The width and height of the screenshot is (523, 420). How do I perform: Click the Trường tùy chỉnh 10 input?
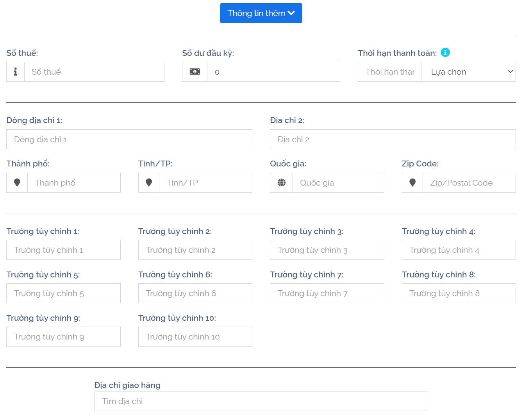195,337
